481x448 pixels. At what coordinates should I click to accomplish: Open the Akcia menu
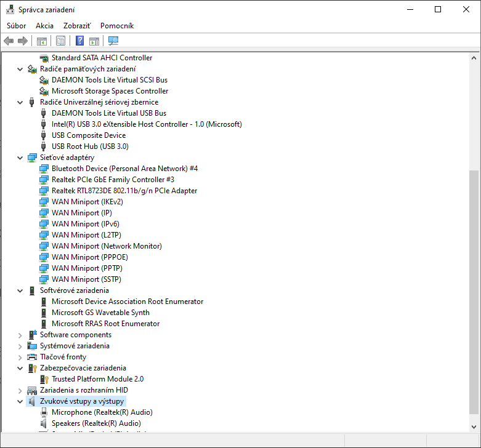click(44, 26)
